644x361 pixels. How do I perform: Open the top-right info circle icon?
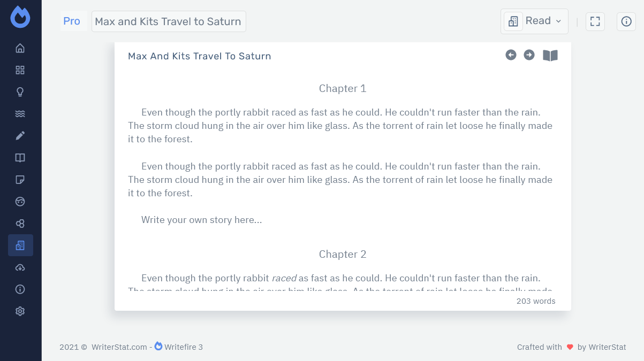(626, 21)
